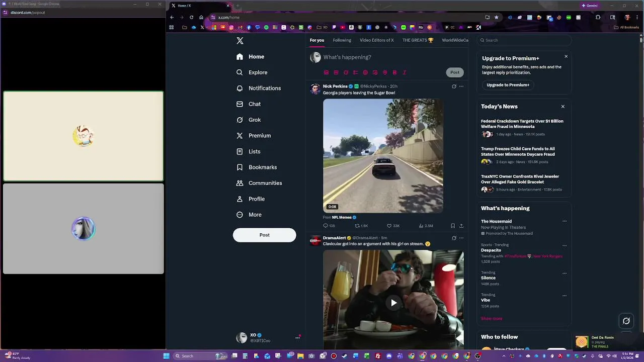This screenshot has width=644, height=362.
Task: Play the DramaAlert video
Action: point(393,303)
